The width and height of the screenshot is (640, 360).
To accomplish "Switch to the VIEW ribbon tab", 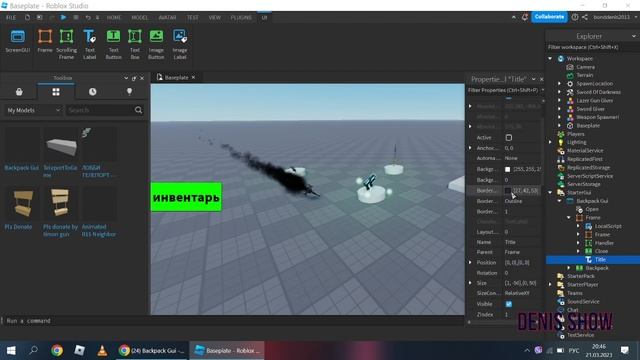I will pyautogui.click(x=215, y=18).
